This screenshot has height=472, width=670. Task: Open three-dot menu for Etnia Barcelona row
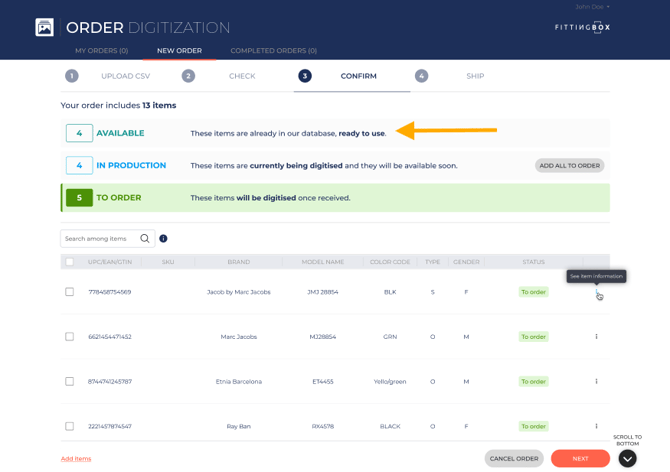[596, 381]
